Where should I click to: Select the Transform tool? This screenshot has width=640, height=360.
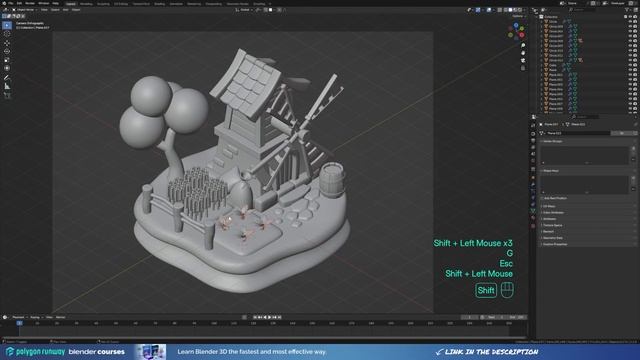(7, 68)
